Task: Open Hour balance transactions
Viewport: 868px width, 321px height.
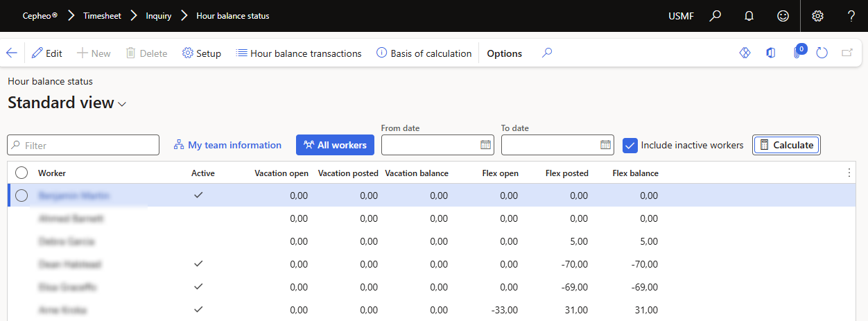Action: [299, 53]
